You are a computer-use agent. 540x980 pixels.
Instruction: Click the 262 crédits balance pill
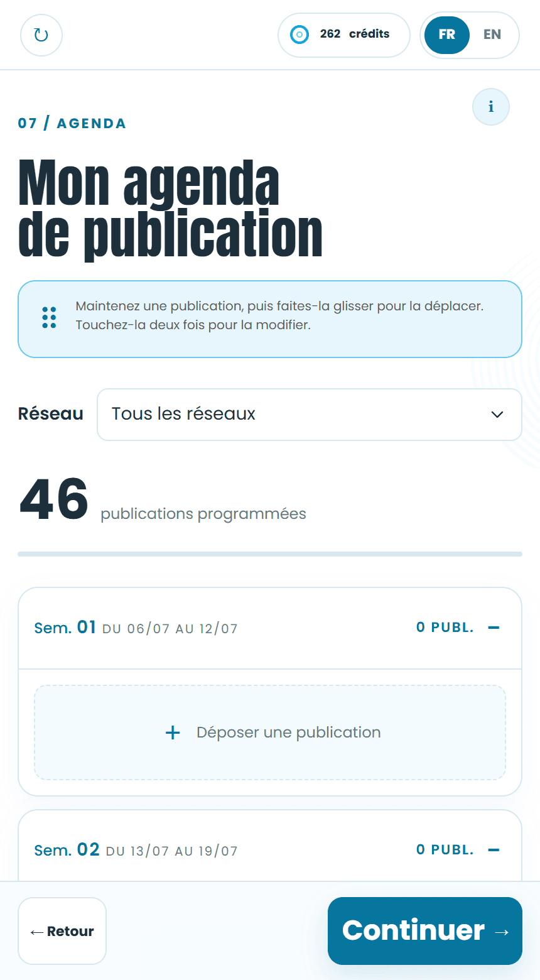[344, 35]
